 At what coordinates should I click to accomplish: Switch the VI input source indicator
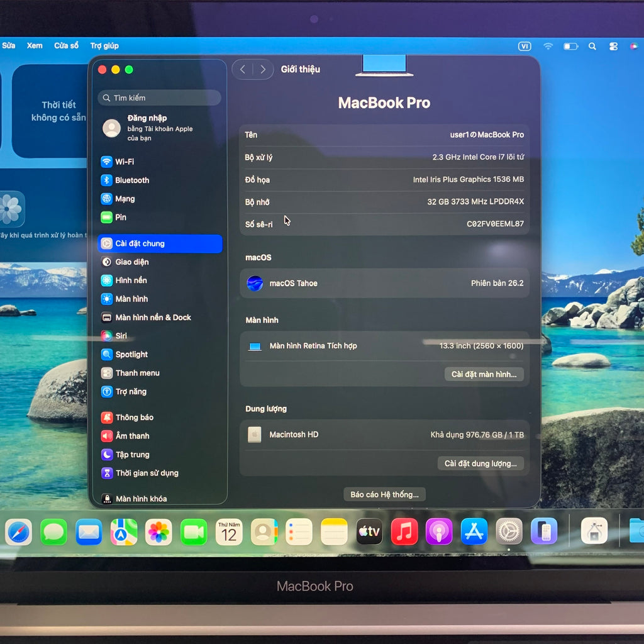click(x=525, y=46)
